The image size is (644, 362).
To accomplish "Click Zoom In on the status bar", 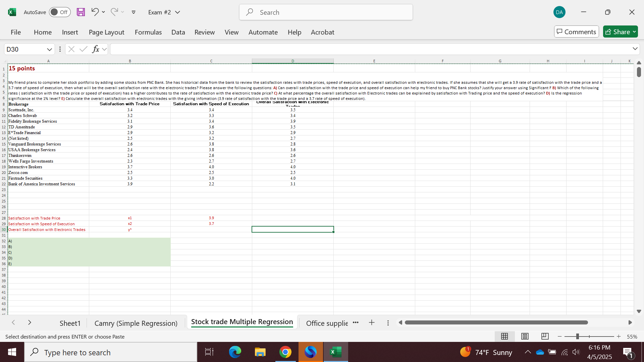I will [619, 336].
